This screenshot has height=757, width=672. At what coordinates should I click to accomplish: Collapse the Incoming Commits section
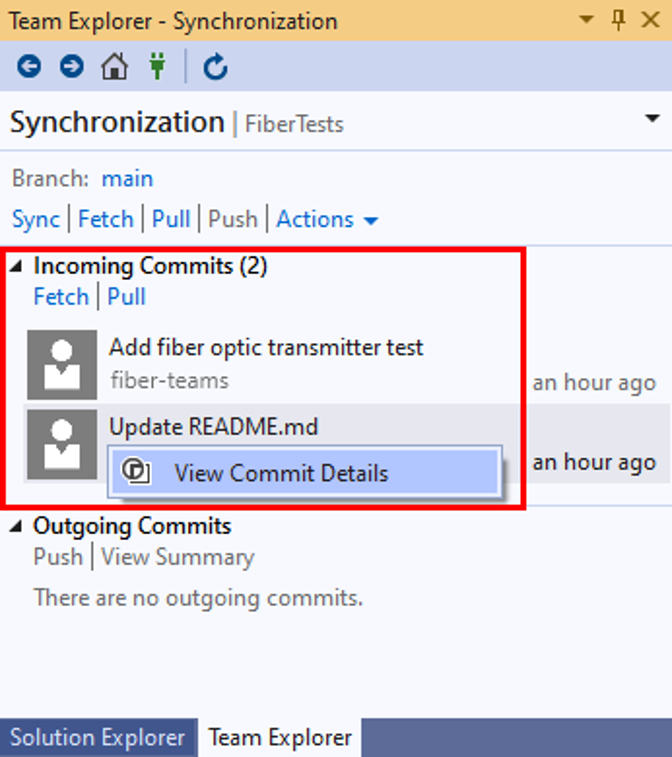pos(16,266)
